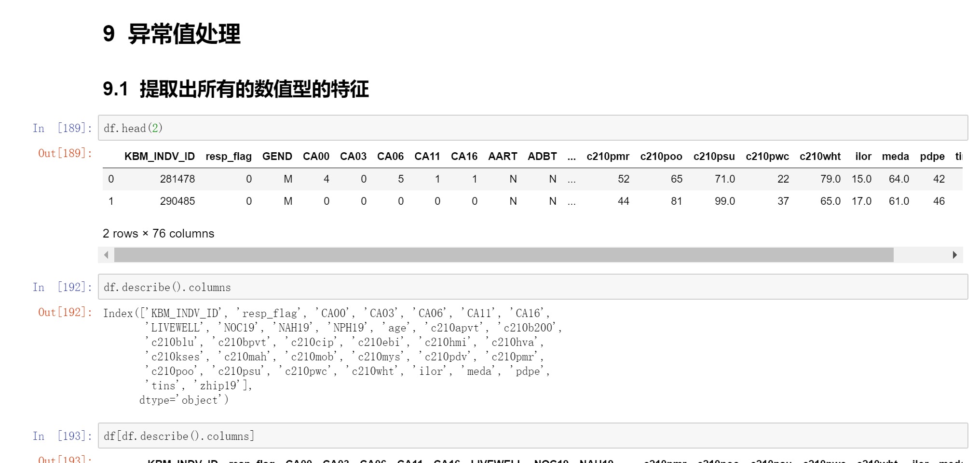Click the dtype='object' text in Out[192]
Image resolution: width=980 pixels, height=463 pixels.
(x=184, y=400)
